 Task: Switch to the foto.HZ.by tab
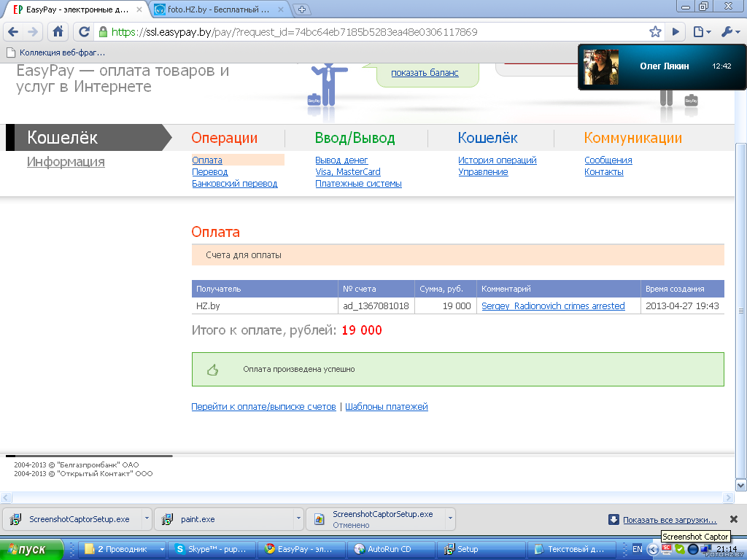pyautogui.click(x=219, y=9)
